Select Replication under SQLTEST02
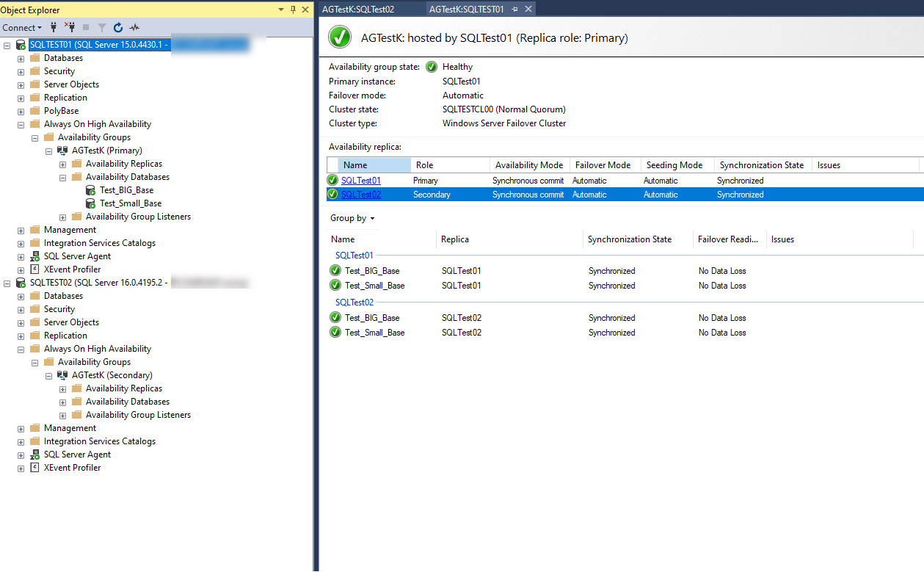 pos(65,336)
